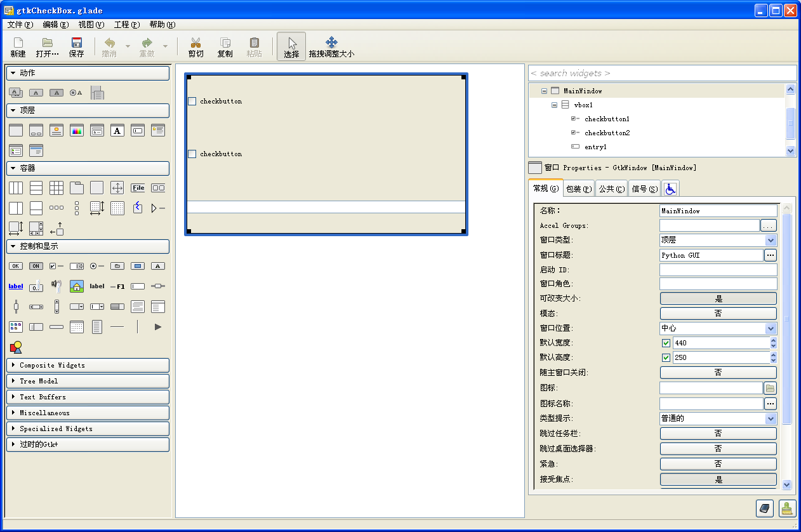801x532 pixels.
Task: Select the Button (OK) widget in palette
Action: click(x=16, y=266)
